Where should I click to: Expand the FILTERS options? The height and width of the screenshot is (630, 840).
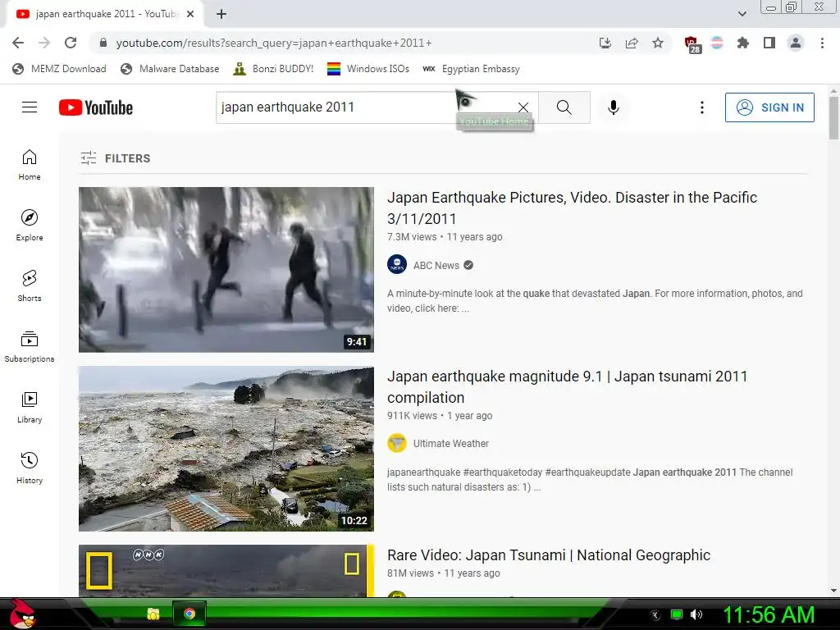[x=115, y=158]
